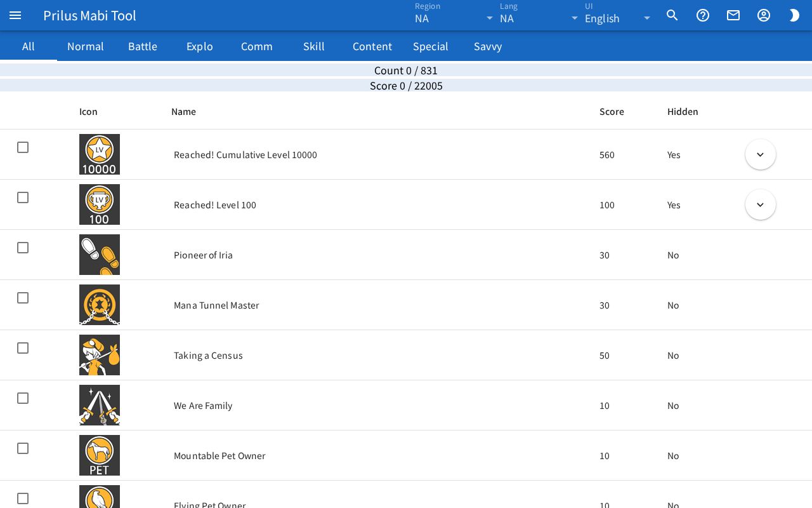Check the Reached! Level 100 checkbox
The height and width of the screenshot is (508, 812).
pyautogui.click(x=23, y=197)
